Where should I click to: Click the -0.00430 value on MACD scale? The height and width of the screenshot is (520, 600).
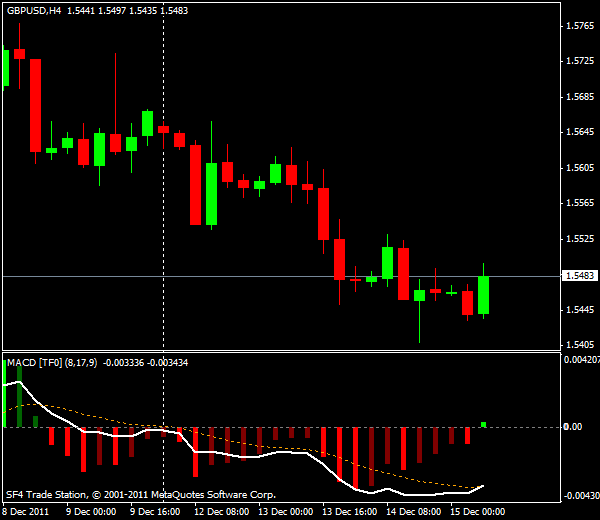581,496
